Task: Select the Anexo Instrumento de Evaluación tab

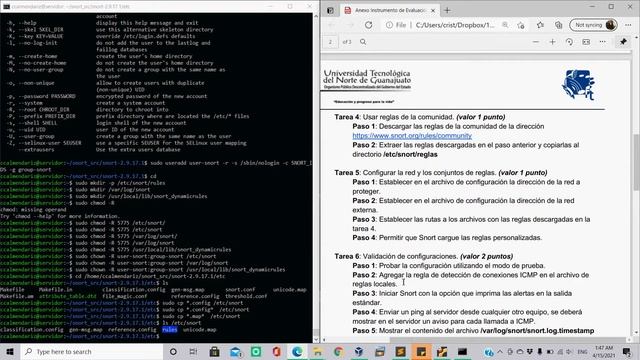Action: [389, 10]
